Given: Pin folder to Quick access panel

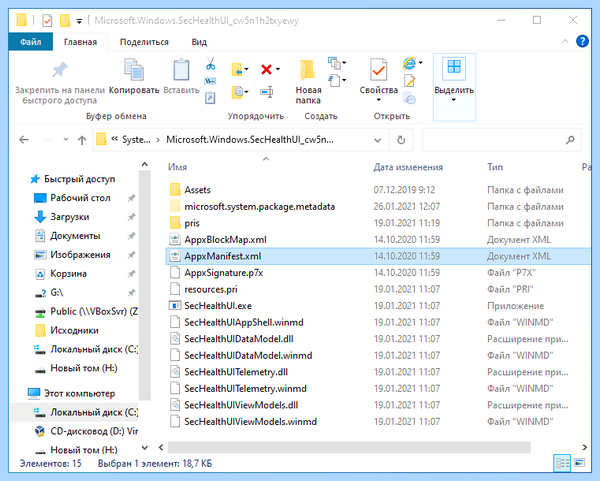Looking at the screenshot, I should 60,81.
